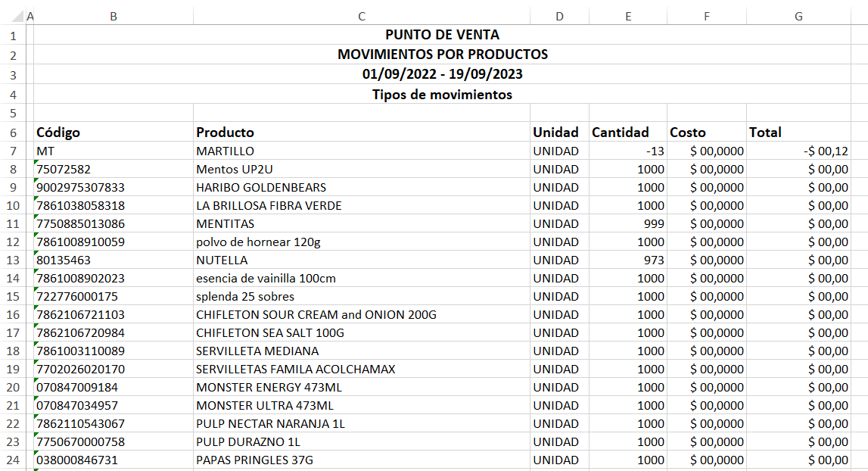Click the select-all corner triangle
This screenshot has height=471, width=868.
point(17,17)
